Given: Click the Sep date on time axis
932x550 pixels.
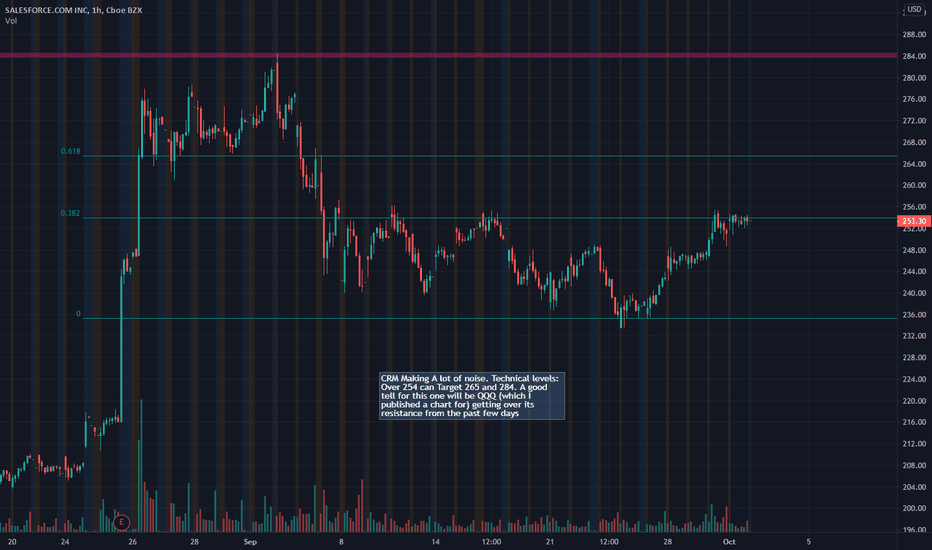Looking at the screenshot, I should pos(250,542).
